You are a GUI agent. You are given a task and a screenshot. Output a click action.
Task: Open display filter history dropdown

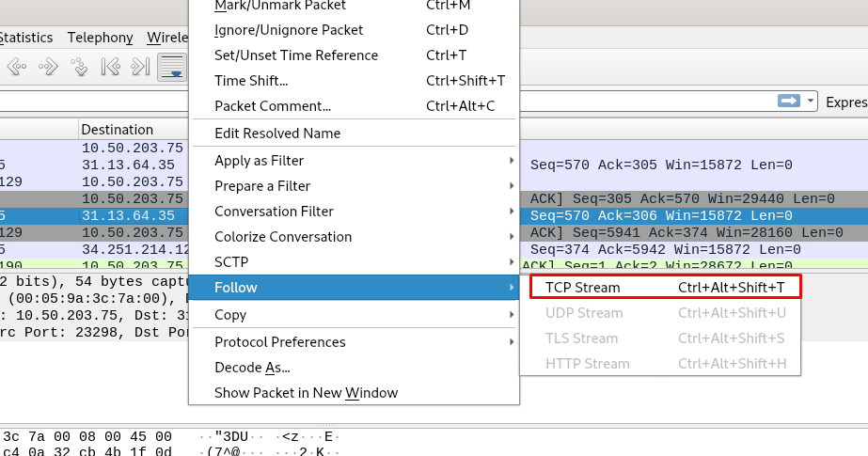[811, 102]
